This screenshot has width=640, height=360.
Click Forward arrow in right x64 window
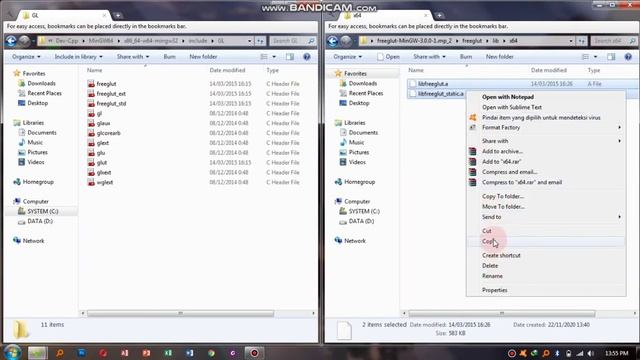pyautogui.click(x=346, y=41)
